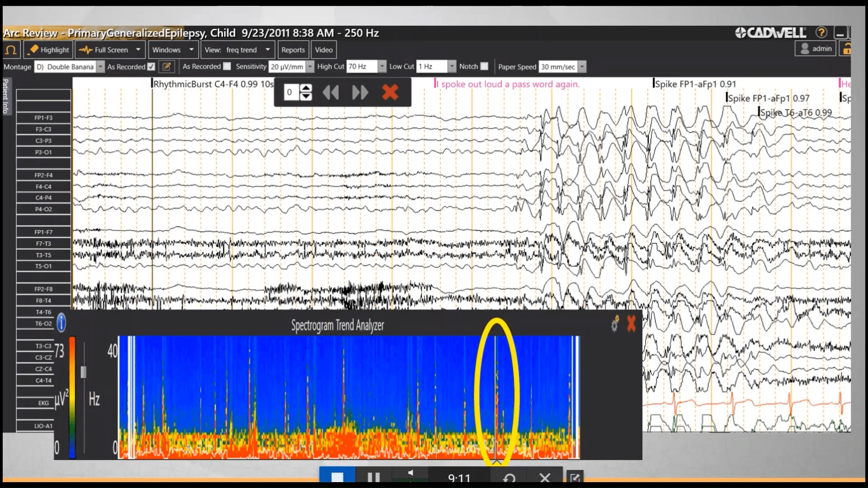The image size is (868, 488).
Task: Click the Reports button
Action: click(x=293, y=50)
